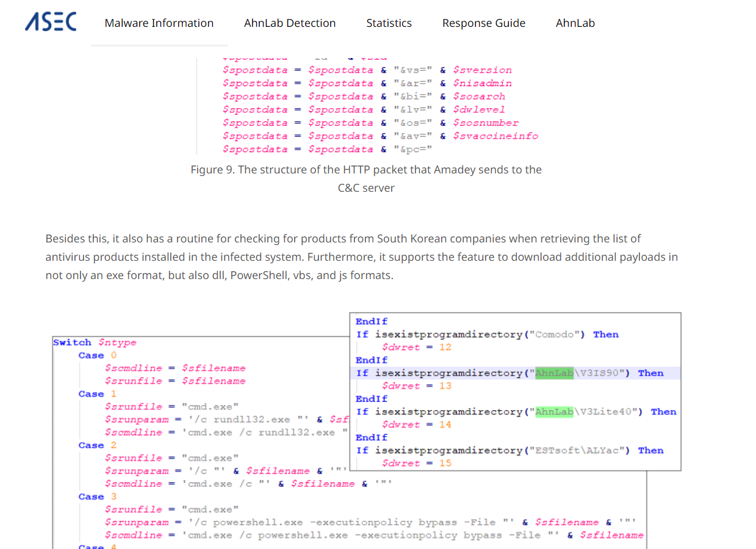
Task: Select the "$dwret = 14" line
Action: pos(417,424)
